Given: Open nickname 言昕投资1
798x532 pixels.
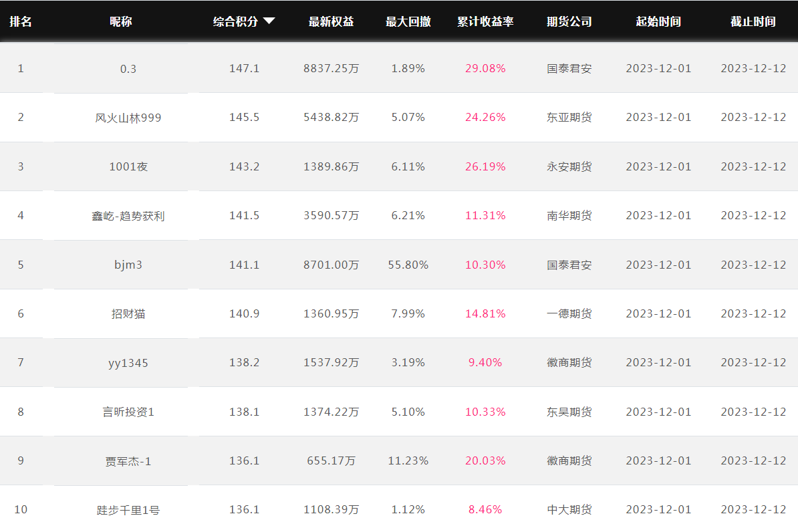Looking at the screenshot, I should (128, 412).
